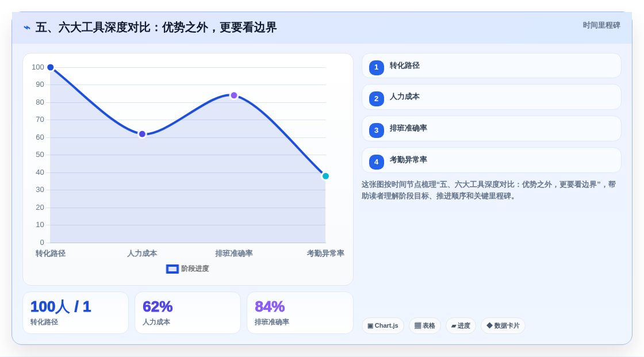Click the description paragraph starting 这张图按时间节点
The image size is (644, 357).
point(489,190)
